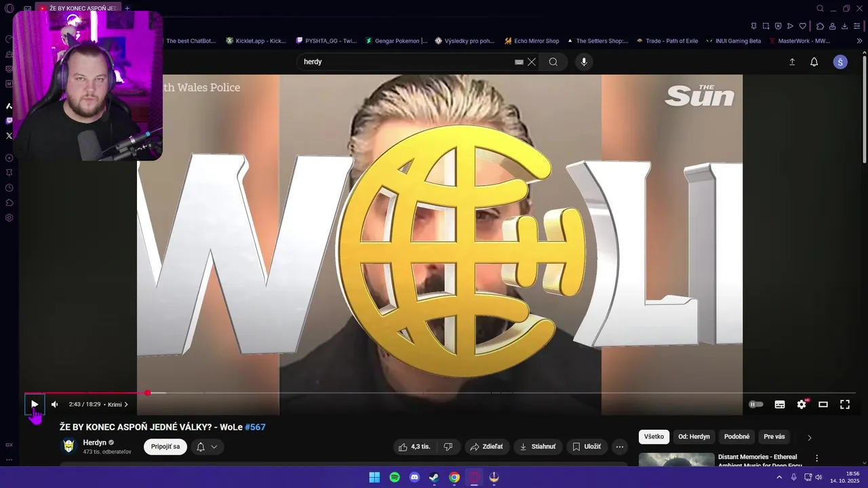
Task: Clear the search text with X
Action: click(x=532, y=62)
